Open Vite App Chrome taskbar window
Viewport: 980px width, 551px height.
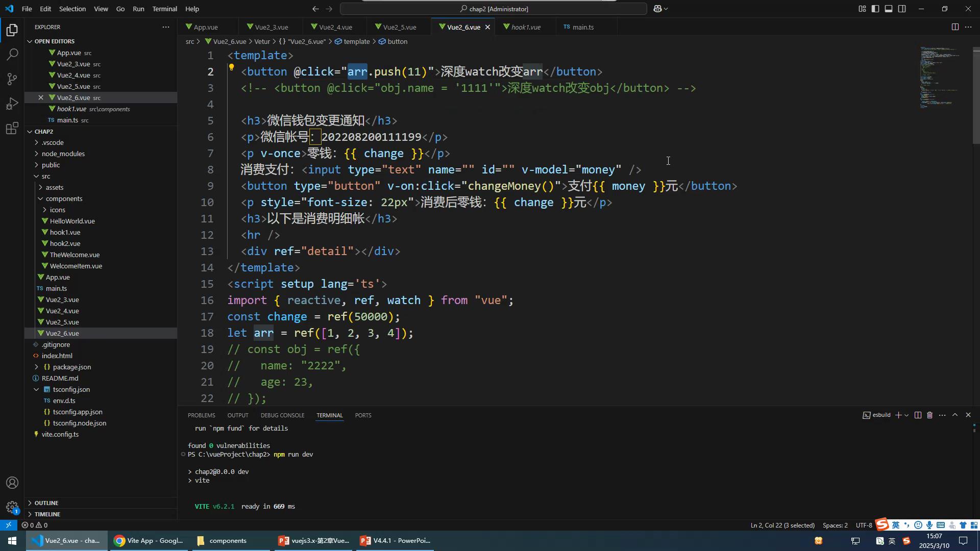149,541
